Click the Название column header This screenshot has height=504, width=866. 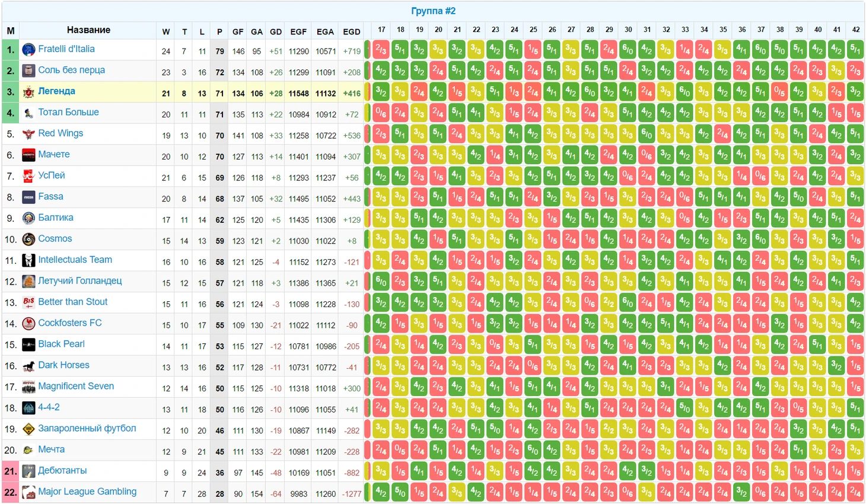coord(88,30)
